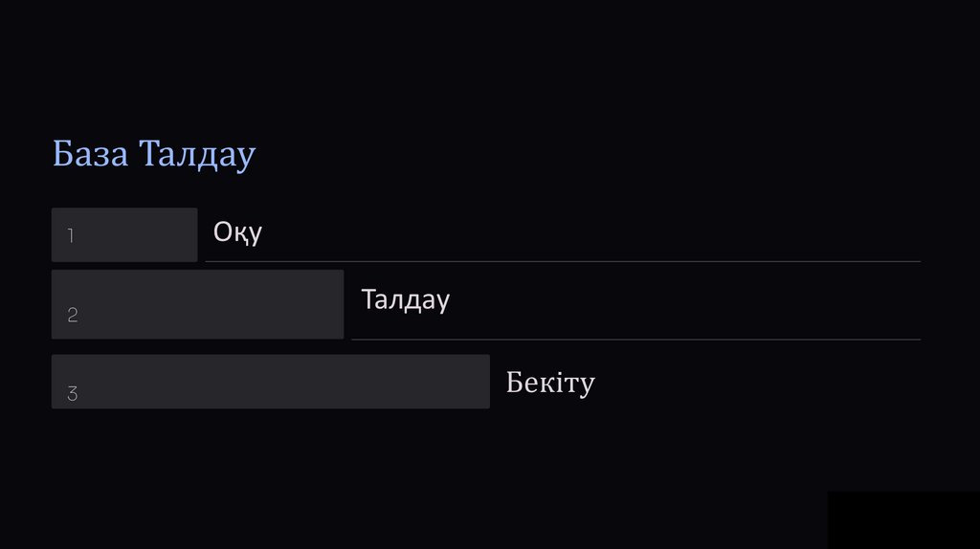
Task: Click the word Талдау in the heading
Action: (197, 154)
